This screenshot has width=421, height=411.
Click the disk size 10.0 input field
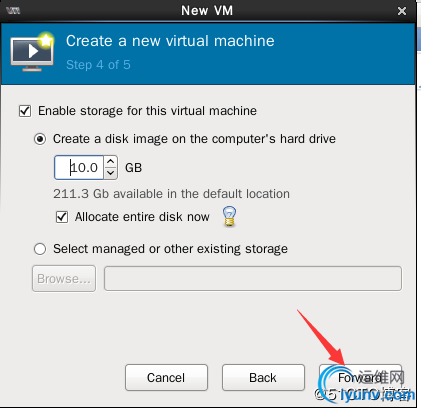pyautogui.click(x=79, y=167)
